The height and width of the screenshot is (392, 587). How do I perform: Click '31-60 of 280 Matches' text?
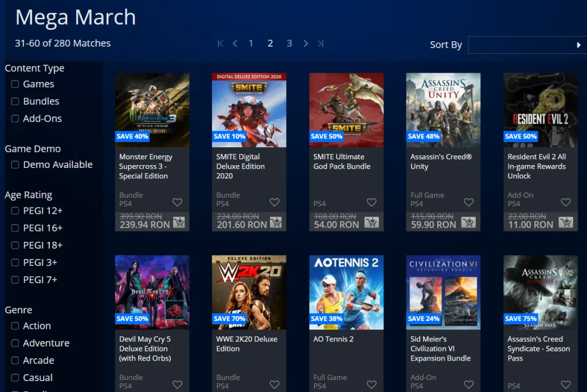pyautogui.click(x=63, y=44)
